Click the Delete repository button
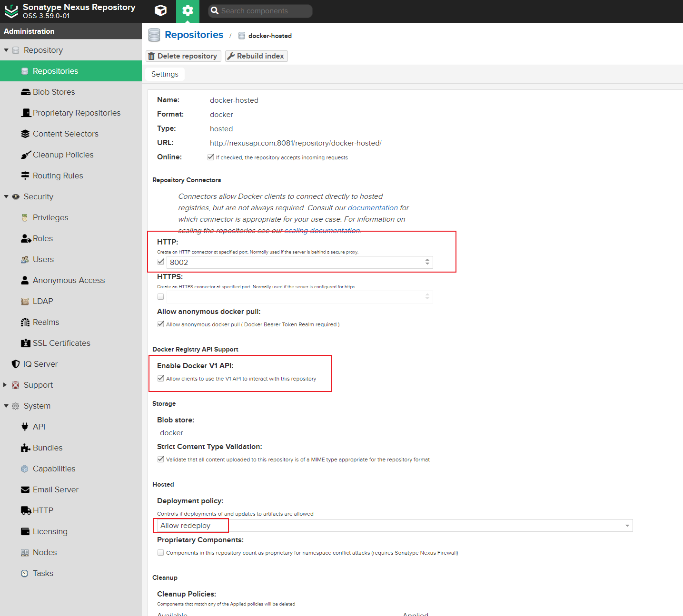Viewport: 683px width, 616px height. (x=183, y=56)
